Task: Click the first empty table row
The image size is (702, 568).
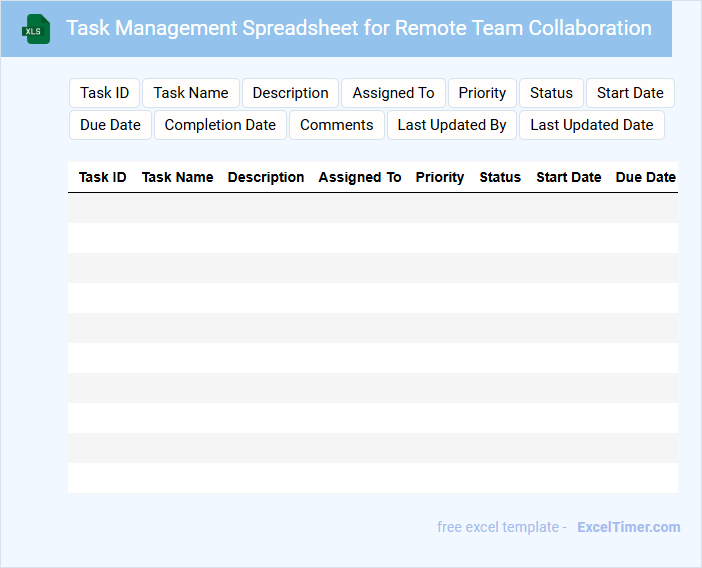Action: pyautogui.click(x=372, y=208)
